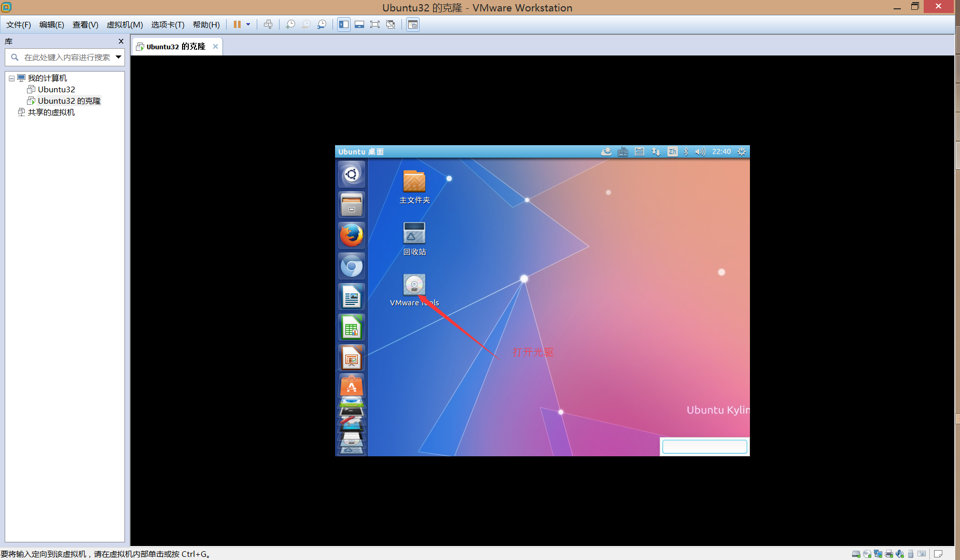Open the 查看(V) menu
960x560 pixels.
86,24
